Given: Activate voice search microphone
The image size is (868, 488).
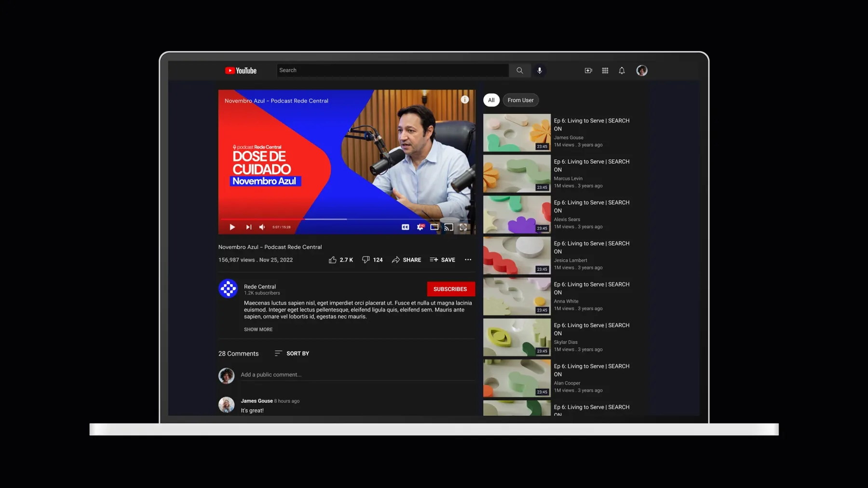Looking at the screenshot, I should click(539, 70).
